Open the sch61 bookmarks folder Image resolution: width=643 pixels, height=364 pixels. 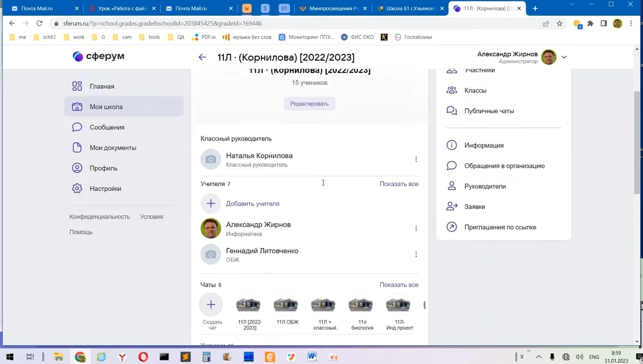tap(44, 37)
